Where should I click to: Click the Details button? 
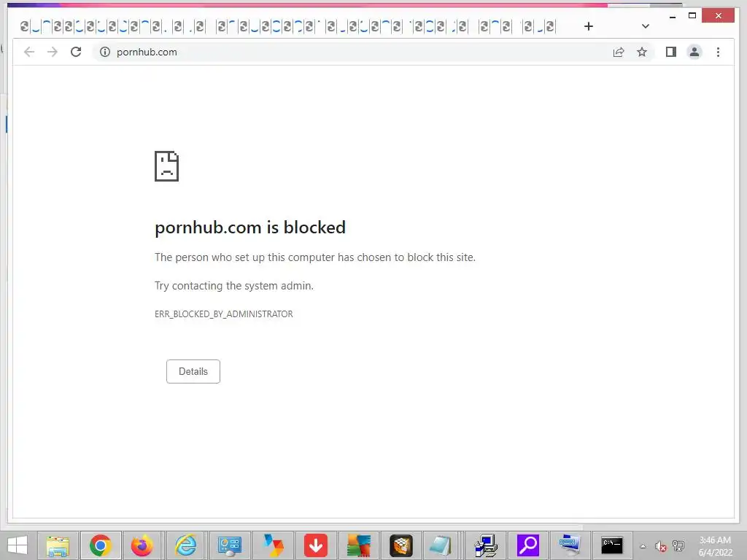click(x=193, y=371)
